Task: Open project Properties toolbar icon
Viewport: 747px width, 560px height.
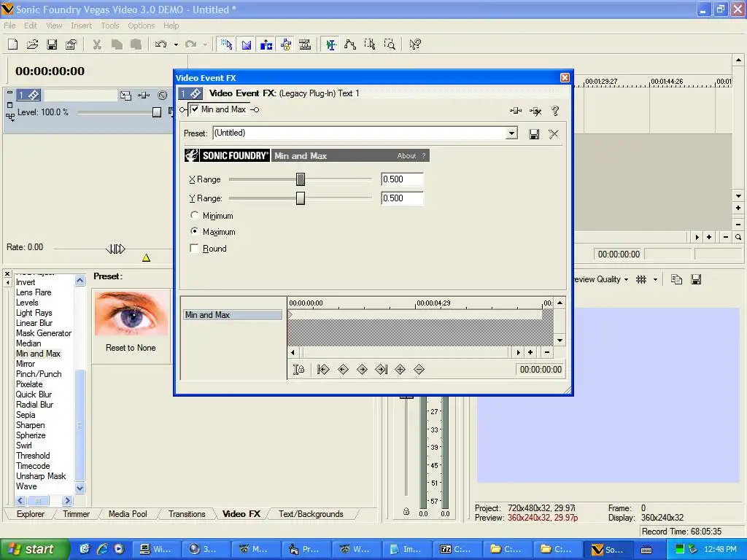Action: 71,44
